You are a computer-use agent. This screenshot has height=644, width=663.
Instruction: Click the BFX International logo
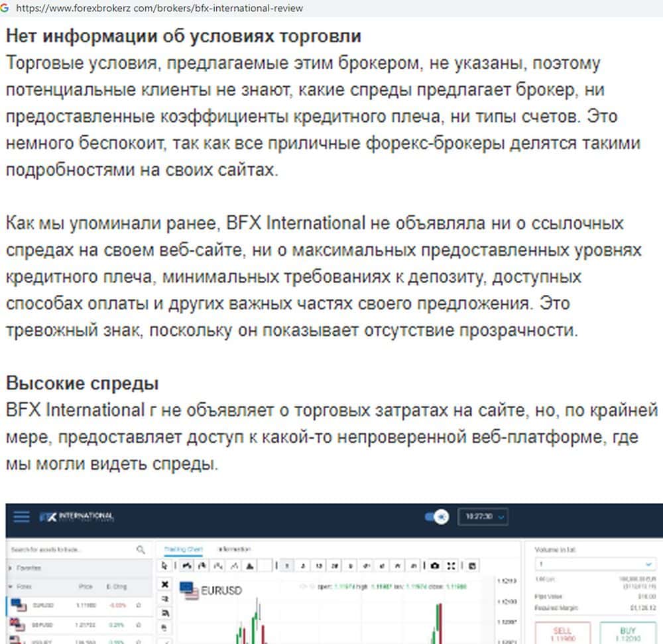76,516
